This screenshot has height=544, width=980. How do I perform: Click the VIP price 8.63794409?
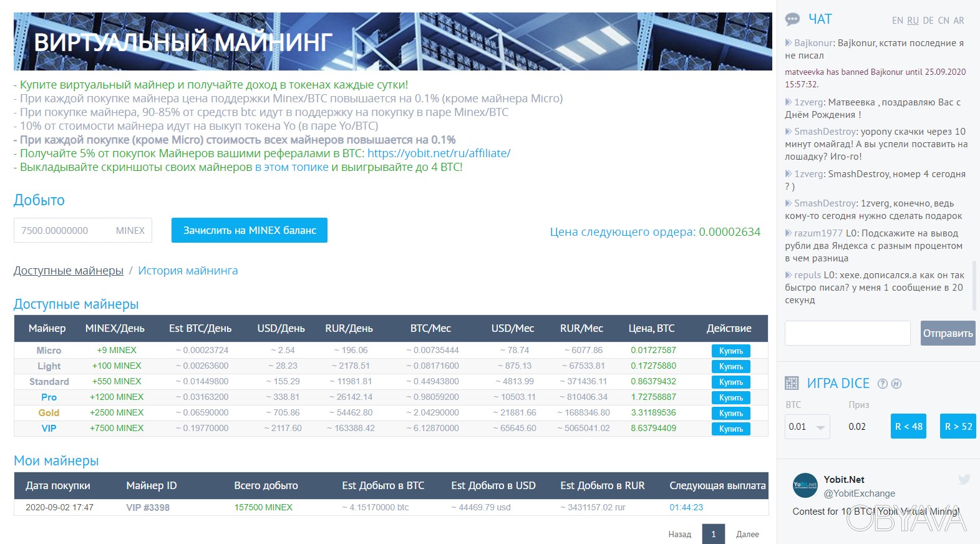pyautogui.click(x=653, y=428)
